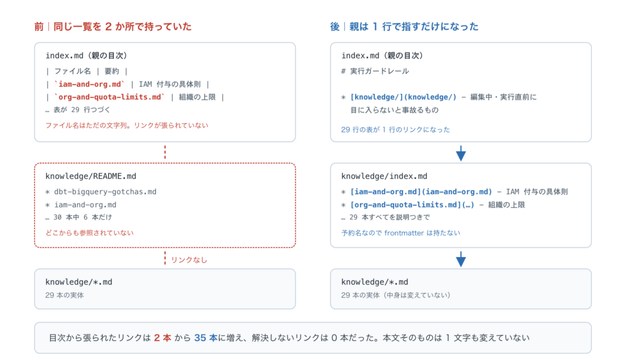
Task: Click the blue '35 本' in the summary
Action: [x=206, y=338]
